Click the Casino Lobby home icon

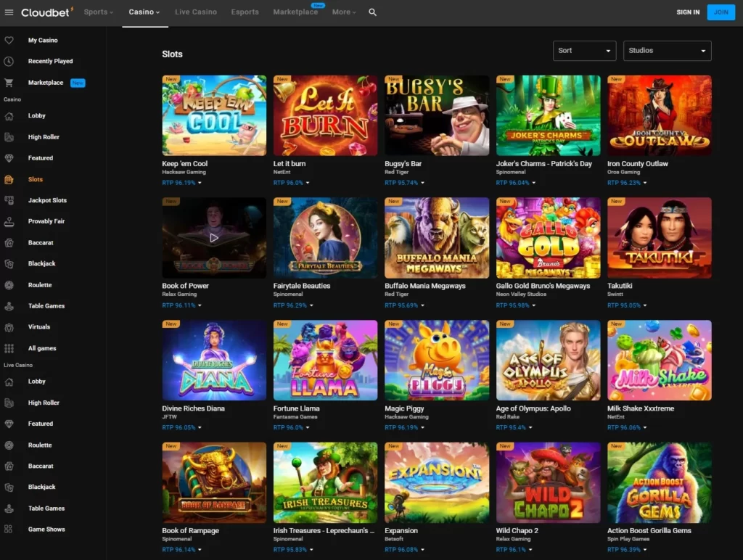click(x=9, y=115)
